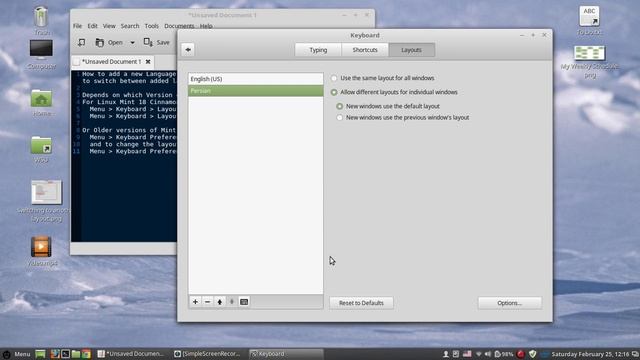Image resolution: width=640 pixels, height=360 pixels.
Task: Show keyboard layout preview icon
Action: coord(244,302)
